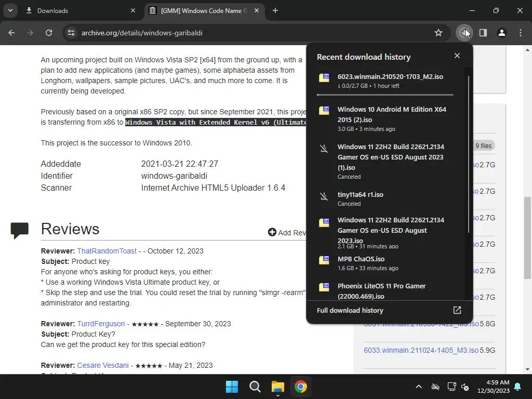The width and height of the screenshot is (532, 399).
Task: Click canceled download icon for Windows 11 22H2 (1).iso
Action: tap(324, 148)
